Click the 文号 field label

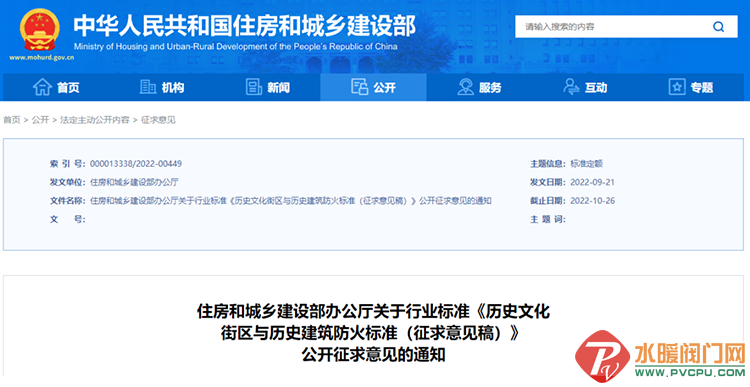point(68,219)
